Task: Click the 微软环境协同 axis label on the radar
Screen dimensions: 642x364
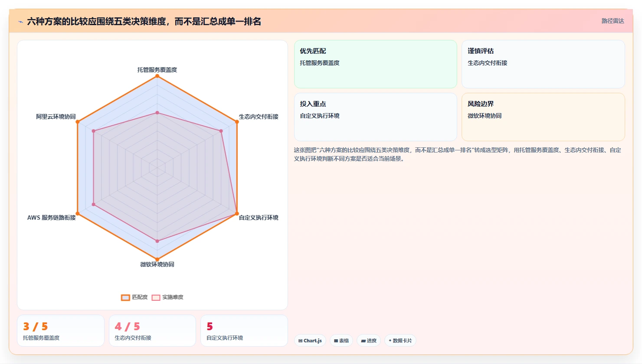Action: (x=157, y=264)
